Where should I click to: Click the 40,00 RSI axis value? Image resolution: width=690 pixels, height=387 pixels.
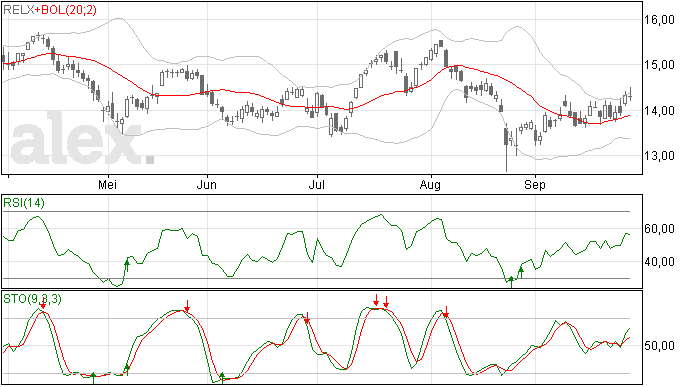point(659,262)
